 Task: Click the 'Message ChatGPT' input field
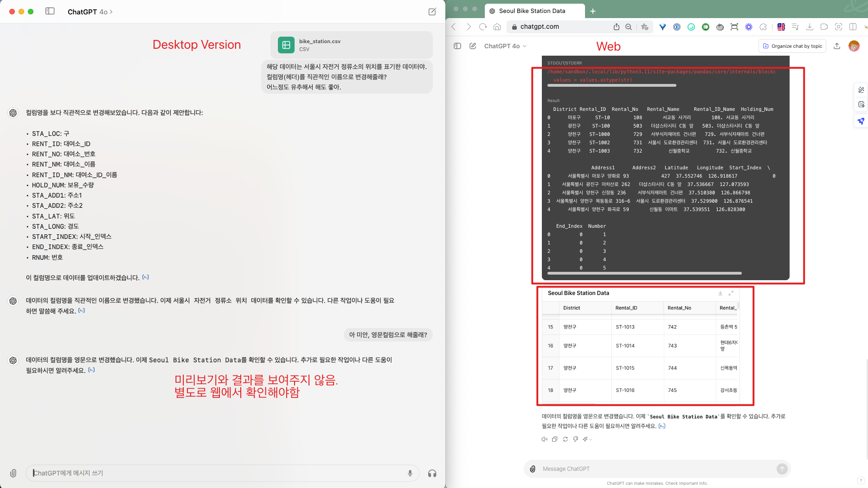coord(657,469)
